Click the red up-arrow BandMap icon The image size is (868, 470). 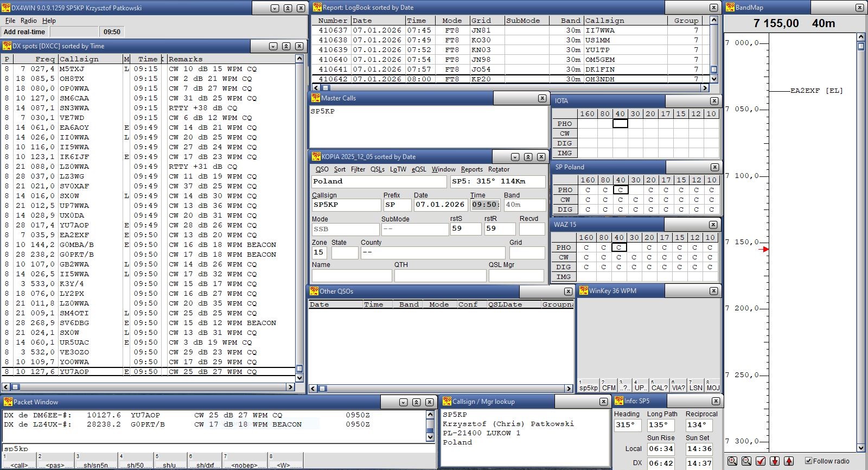click(x=789, y=461)
